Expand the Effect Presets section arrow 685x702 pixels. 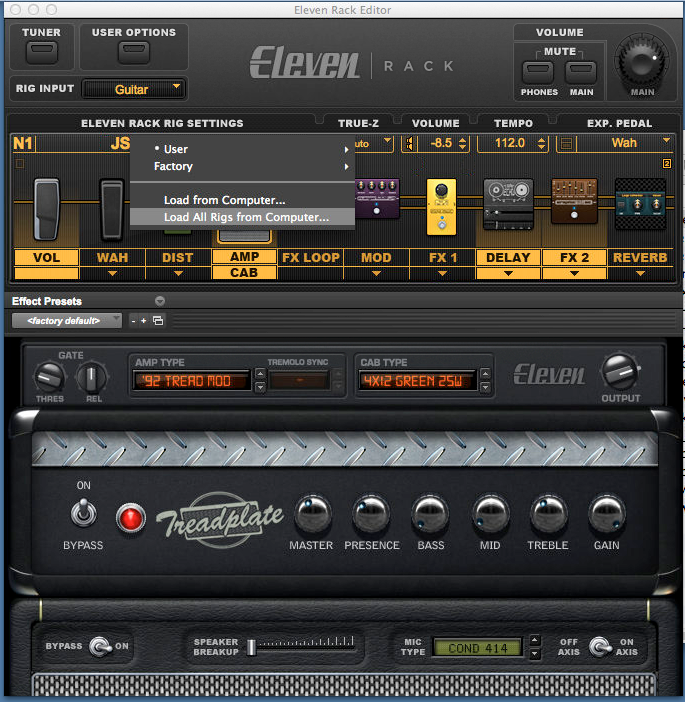[x=160, y=301]
